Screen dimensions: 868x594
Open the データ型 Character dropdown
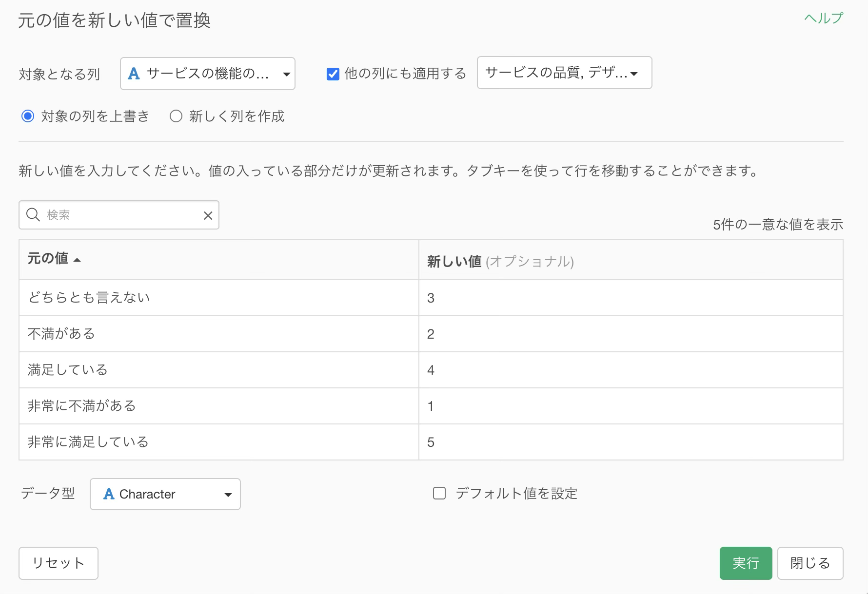pyautogui.click(x=165, y=494)
